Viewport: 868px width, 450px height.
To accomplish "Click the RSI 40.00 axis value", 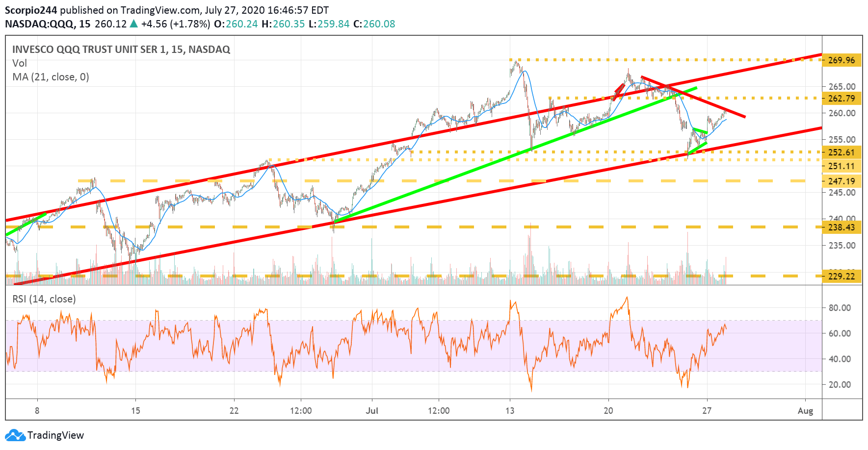I will (x=840, y=359).
